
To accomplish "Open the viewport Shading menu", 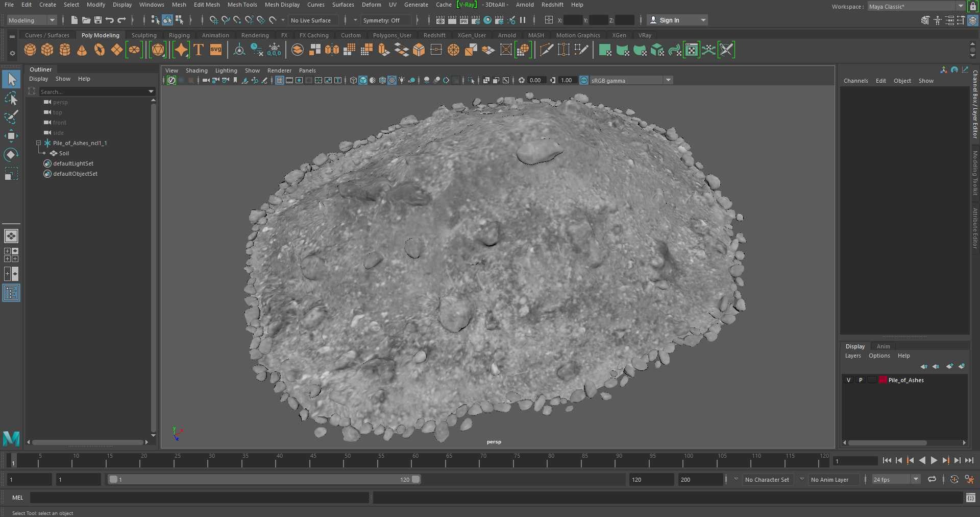I will 197,70.
